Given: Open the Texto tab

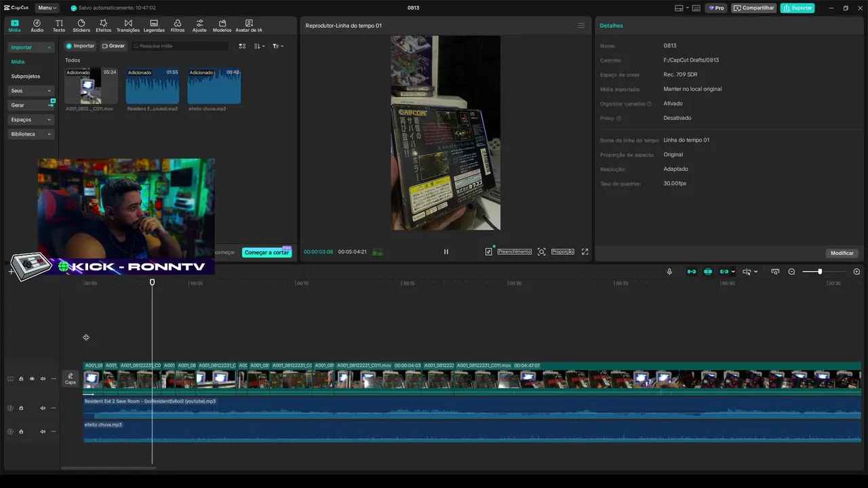Looking at the screenshot, I should click(59, 26).
